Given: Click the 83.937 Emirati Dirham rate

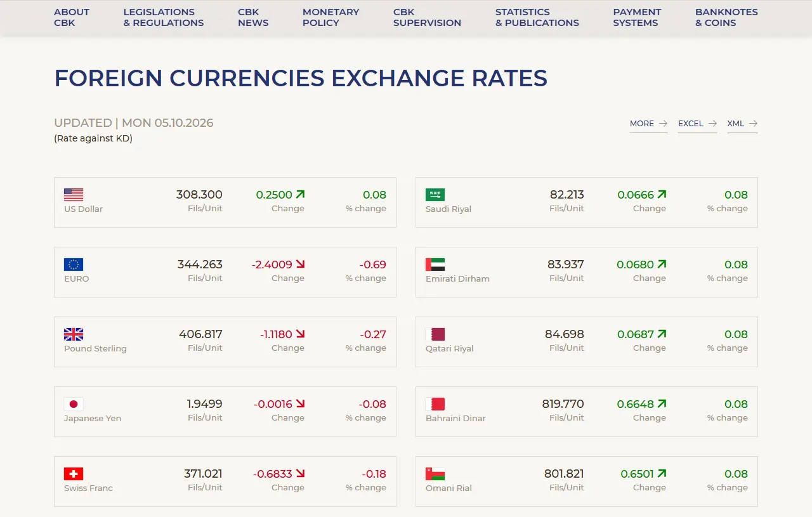Looking at the screenshot, I should click(x=566, y=265).
